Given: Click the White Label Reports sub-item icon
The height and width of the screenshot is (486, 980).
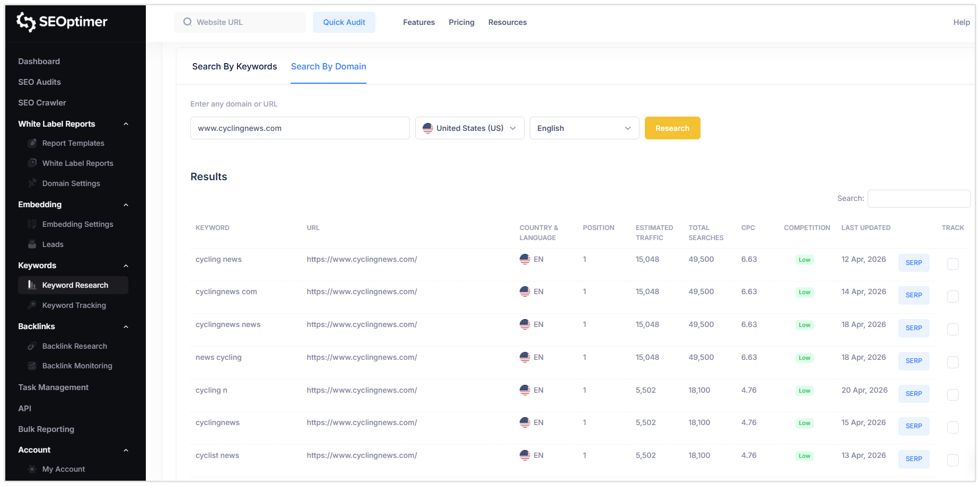Looking at the screenshot, I should (x=32, y=163).
